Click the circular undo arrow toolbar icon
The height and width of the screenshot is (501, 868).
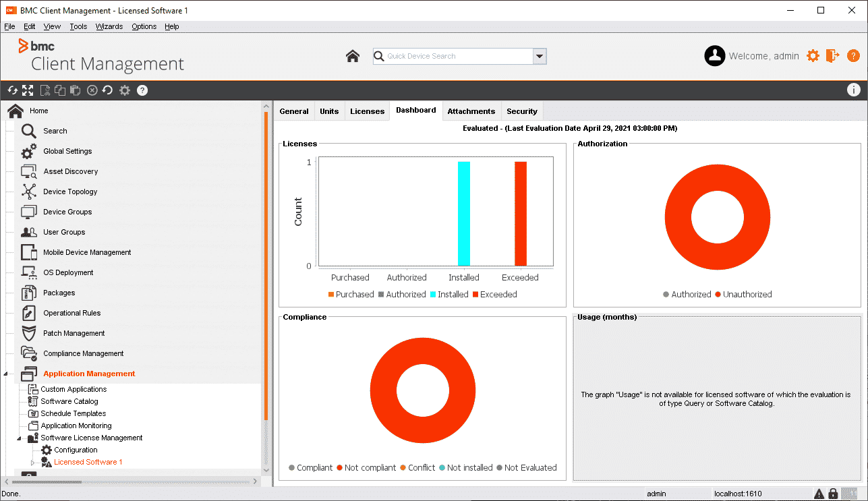coord(107,90)
